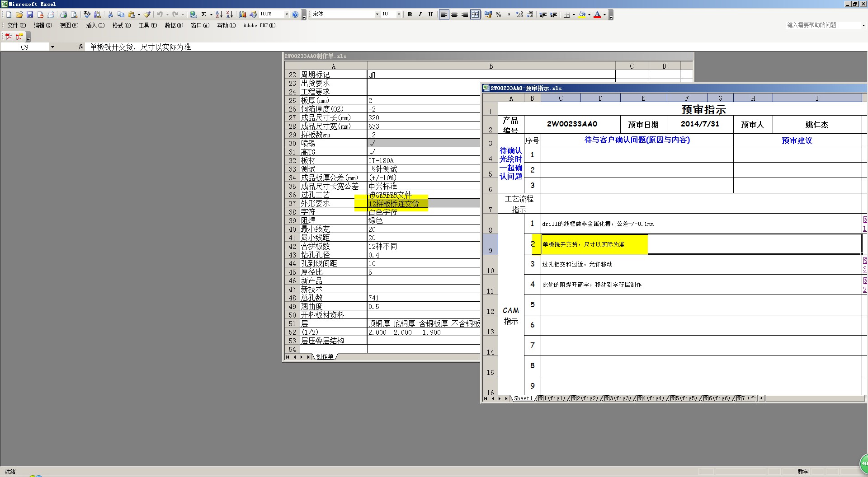Open the Adobe PDF(B) menu
868x477 pixels.
pos(259,25)
